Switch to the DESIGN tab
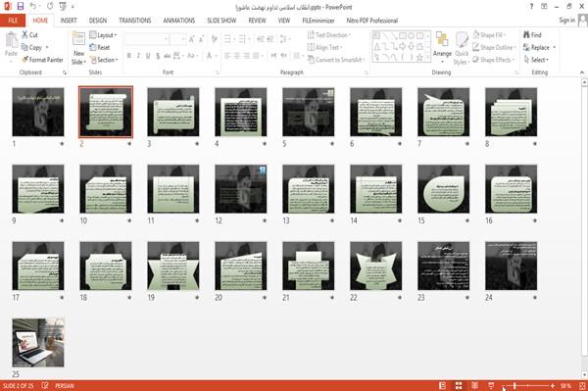Viewport: 588px width, 391px height. 97,21
